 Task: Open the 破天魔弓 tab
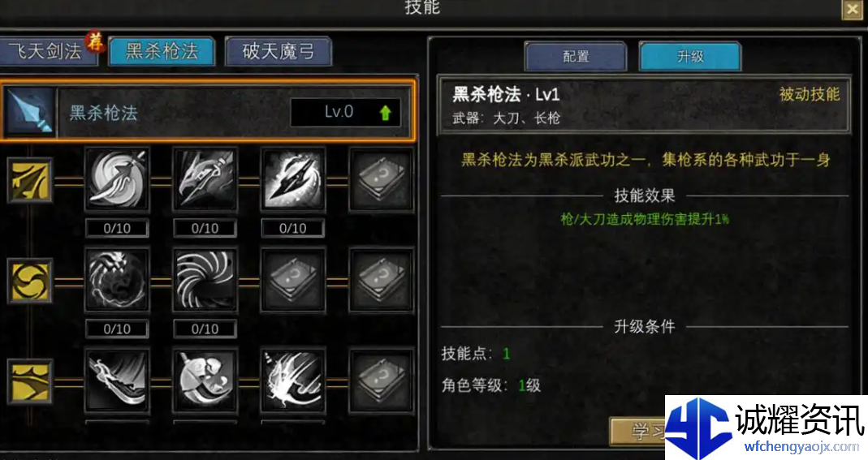point(279,51)
